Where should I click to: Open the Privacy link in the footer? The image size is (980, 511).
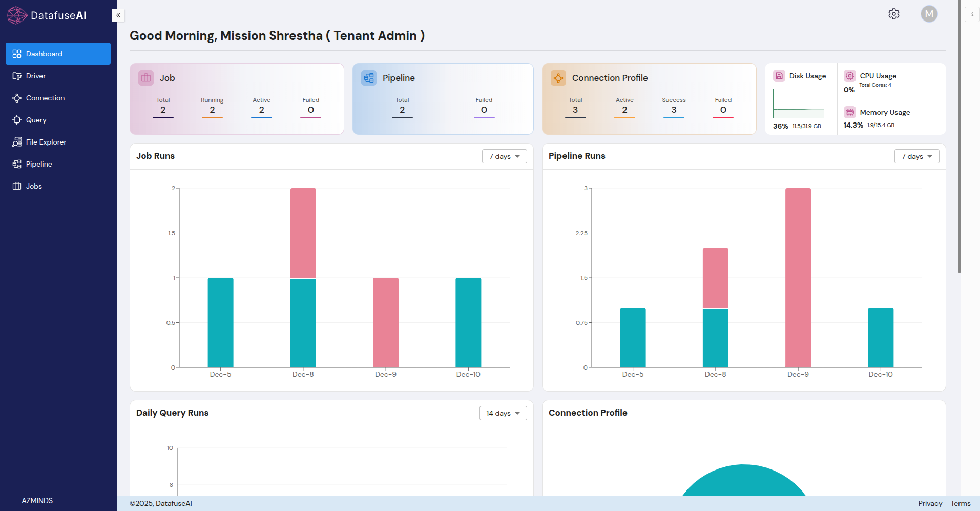930,503
